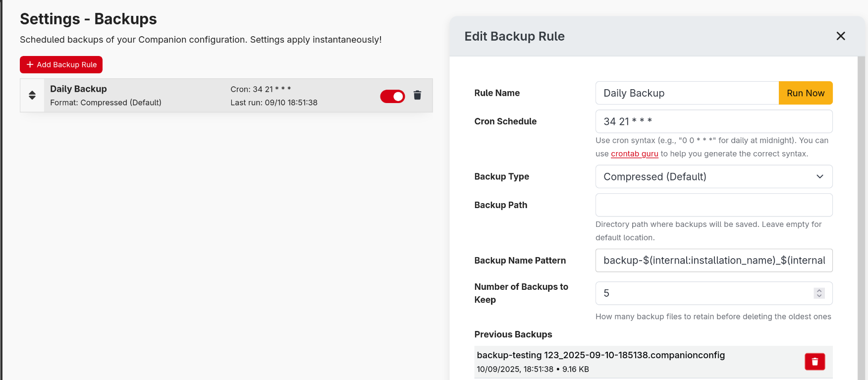Click the empty Backup Path field
This screenshot has width=868, height=380.
click(x=713, y=205)
